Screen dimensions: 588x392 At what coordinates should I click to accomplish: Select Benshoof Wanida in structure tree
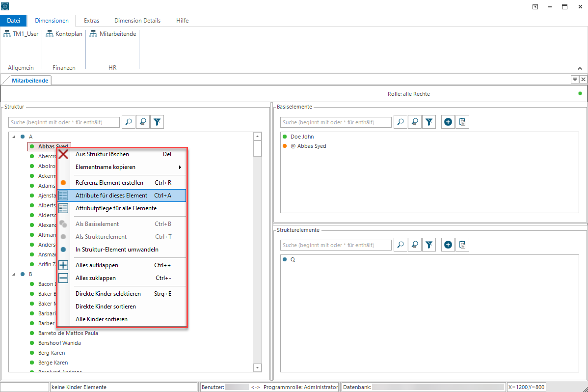[x=59, y=343]
